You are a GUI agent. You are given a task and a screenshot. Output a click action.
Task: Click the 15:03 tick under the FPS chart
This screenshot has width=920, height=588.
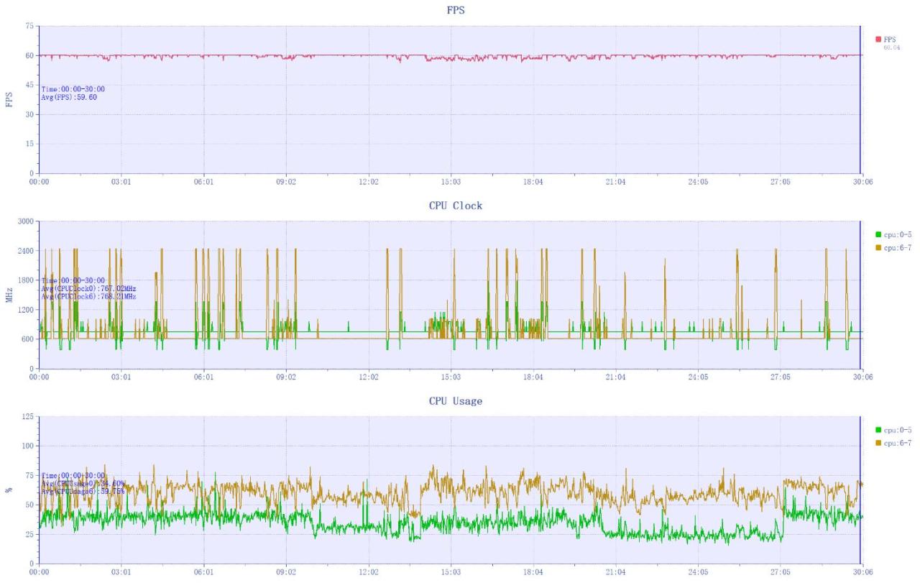pos(451,183)
